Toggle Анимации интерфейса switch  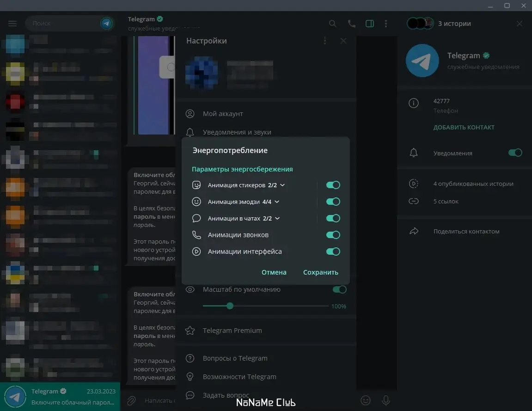point(333,252)
